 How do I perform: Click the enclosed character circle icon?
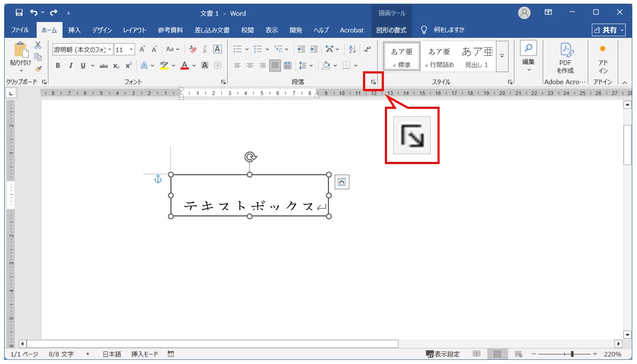pos(218,66)
